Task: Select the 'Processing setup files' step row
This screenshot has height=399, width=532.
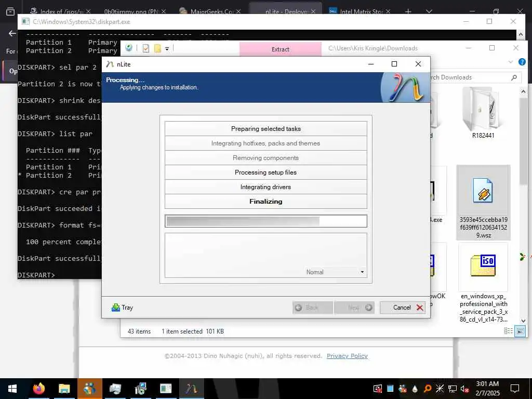Action: coord(265,172)
